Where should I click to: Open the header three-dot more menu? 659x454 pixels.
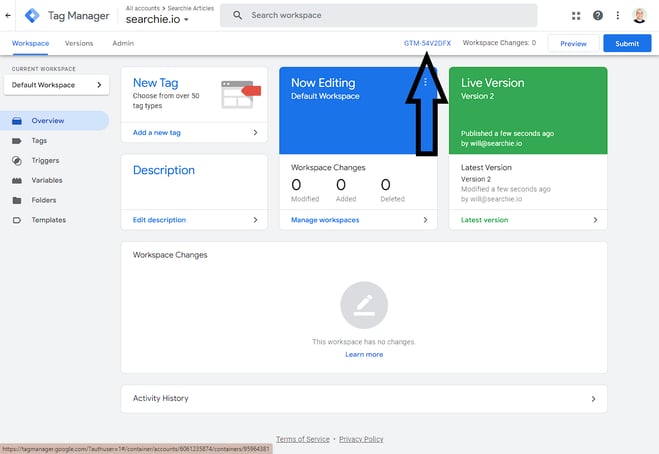click(617, 16)
